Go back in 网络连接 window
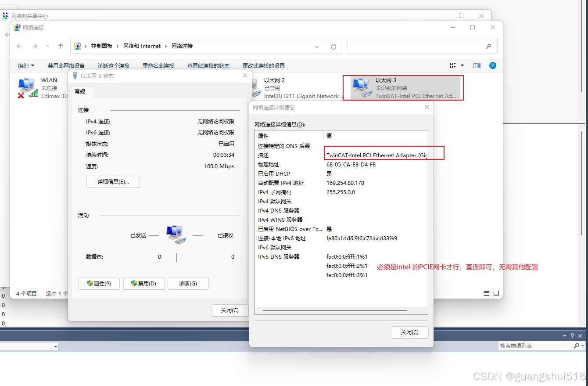 pos(19,46)
